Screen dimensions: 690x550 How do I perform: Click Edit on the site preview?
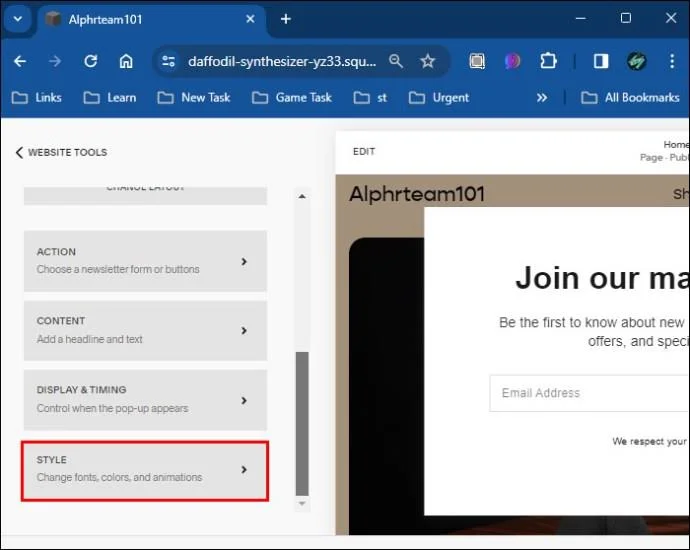(x=364, y=151)
